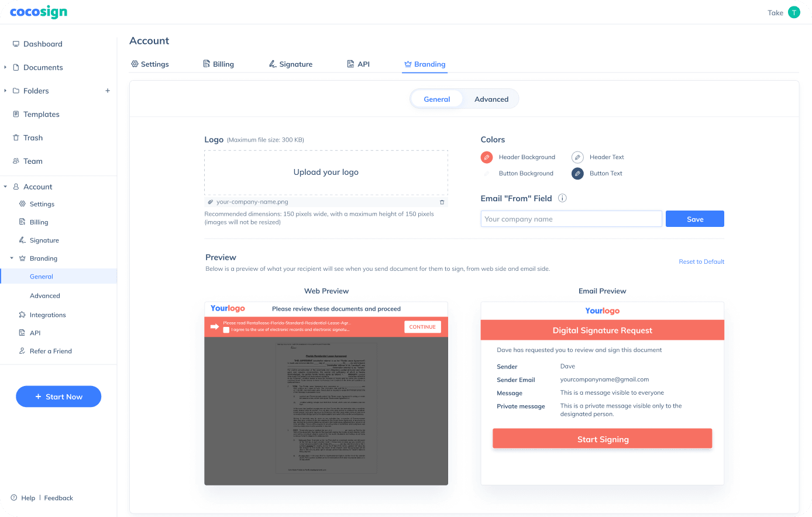Click the Reset to Default link
This screenshot has height=517, width=812.
tap(701, 261)
